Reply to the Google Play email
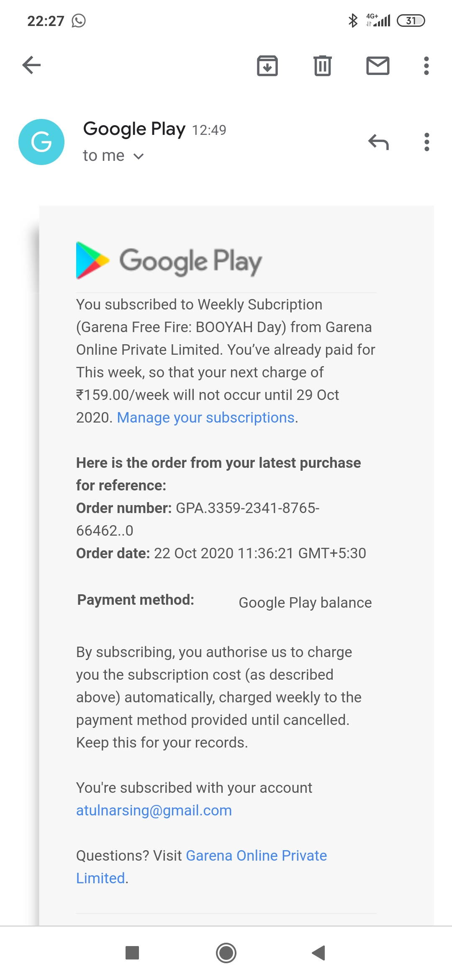Image resolution: width=452 pixels, height=980 pixels. pos(378,142)
